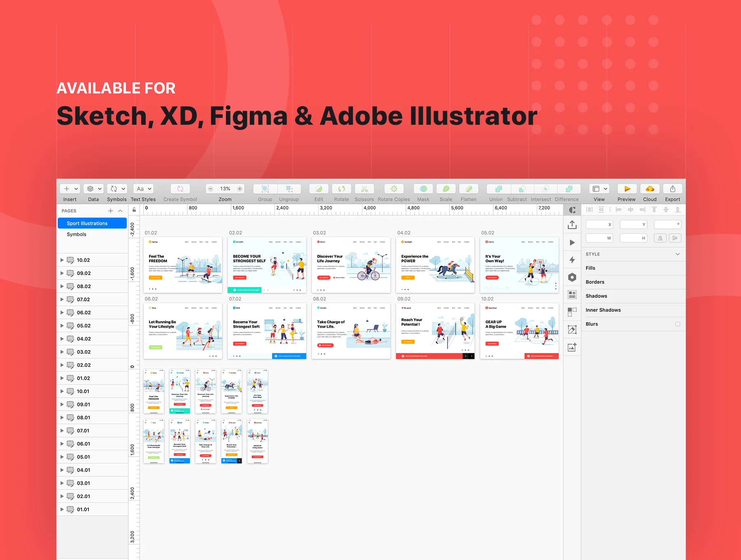Apply the Union boolean operation
The image size is (741, 560).
499,189
